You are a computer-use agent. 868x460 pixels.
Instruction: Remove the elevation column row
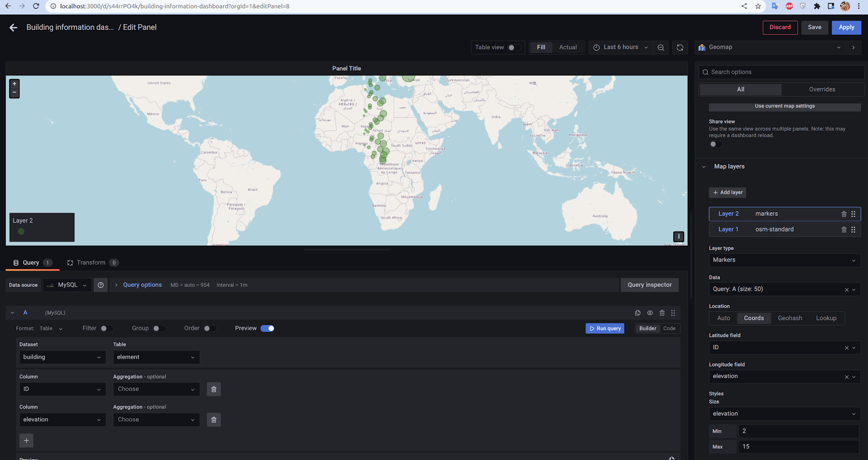tap(214, 420)
